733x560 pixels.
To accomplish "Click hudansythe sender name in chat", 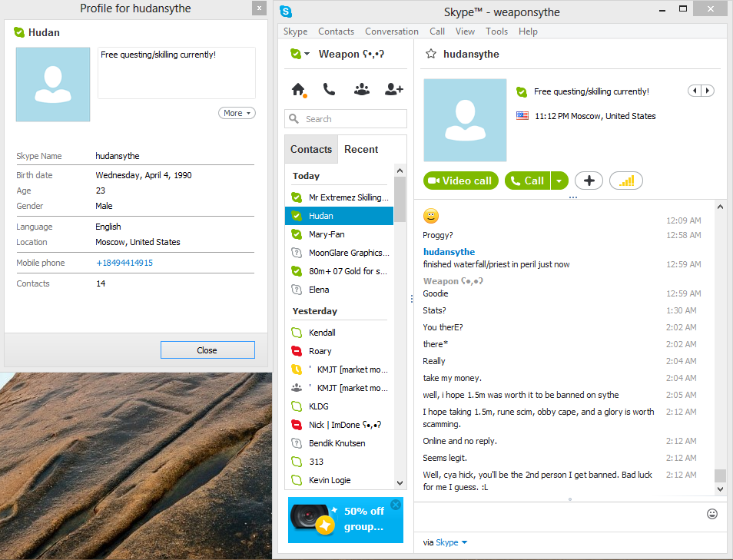I will (x=449, y=252).
